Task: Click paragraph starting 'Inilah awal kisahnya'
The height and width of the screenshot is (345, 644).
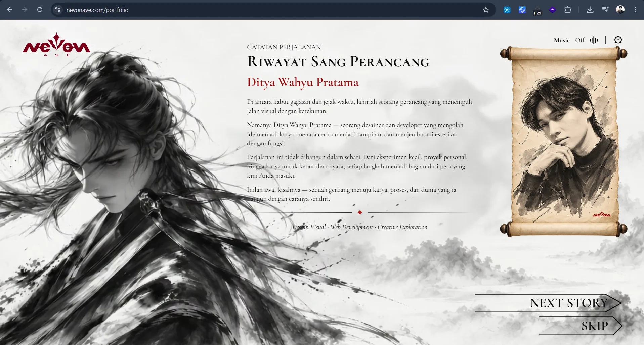Action: [351, 194]
